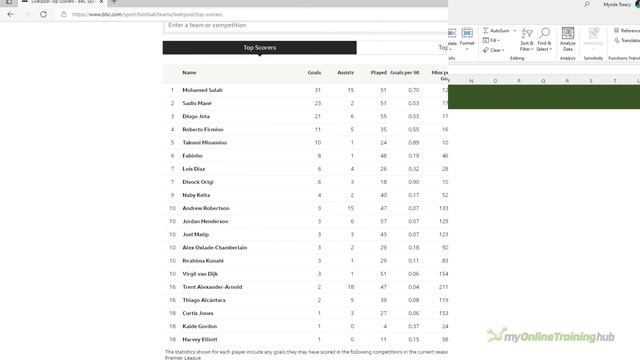The width and height of the screenshot is (640, 360).
Task: Open Sort & Filter menu in Excel
Action: pos(527,40)
